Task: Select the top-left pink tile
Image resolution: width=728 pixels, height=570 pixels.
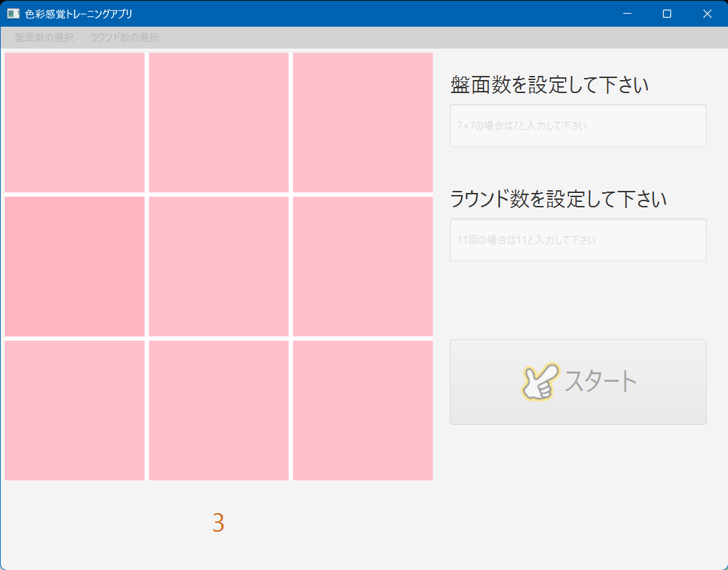Action: [x=75, y=122]
